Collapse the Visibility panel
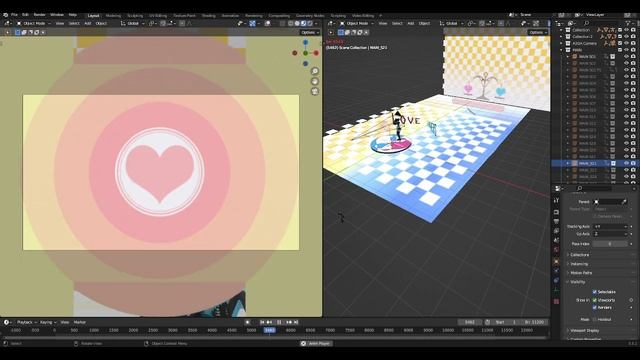 pyautogui.click(x=578, y=282)
